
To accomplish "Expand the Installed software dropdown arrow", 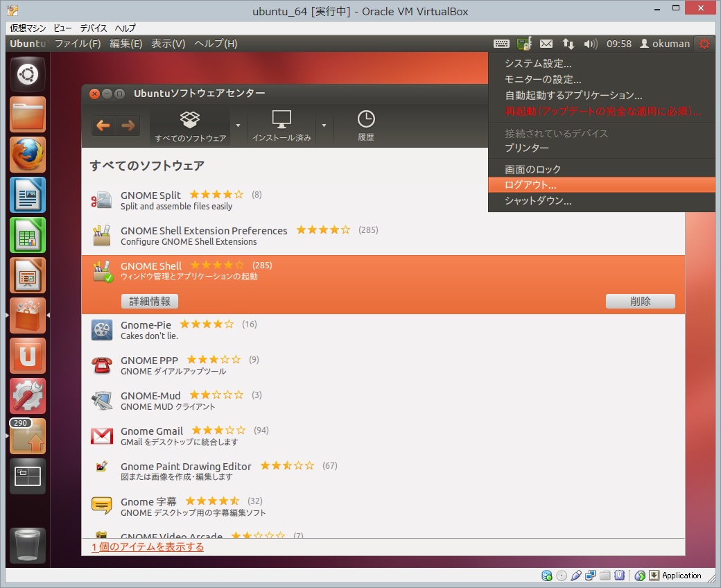I will [x=324, y=126].
